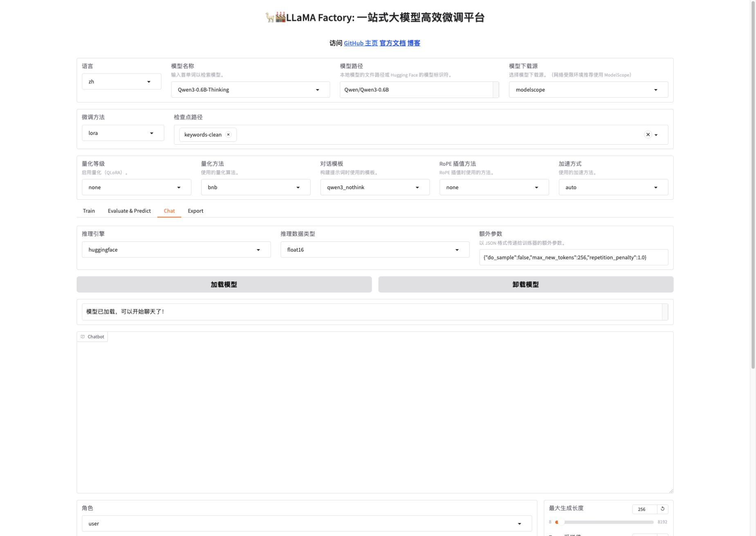This screenshot has height=536, width=756.
Task: Click the 额外参数 JSON input field
Action: (574, 257)
